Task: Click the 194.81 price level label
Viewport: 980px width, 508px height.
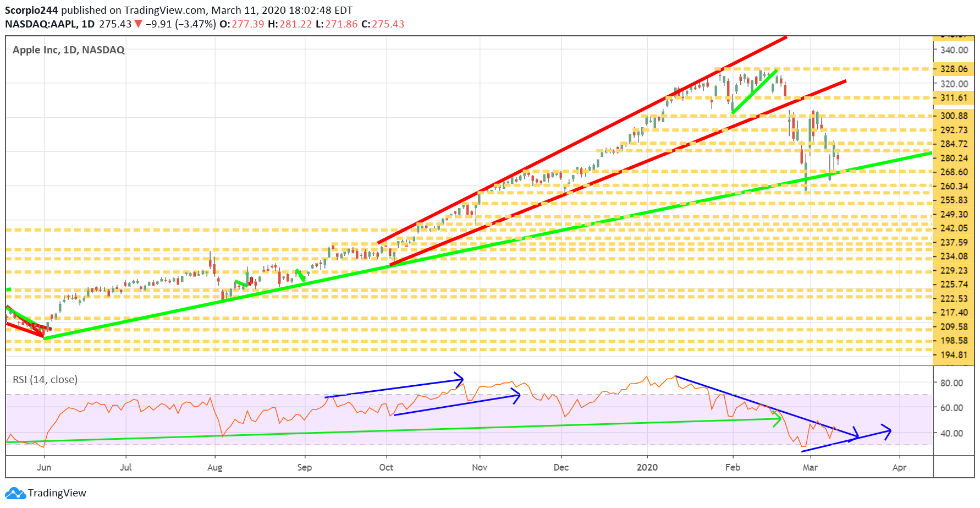Action: [954, 355]
